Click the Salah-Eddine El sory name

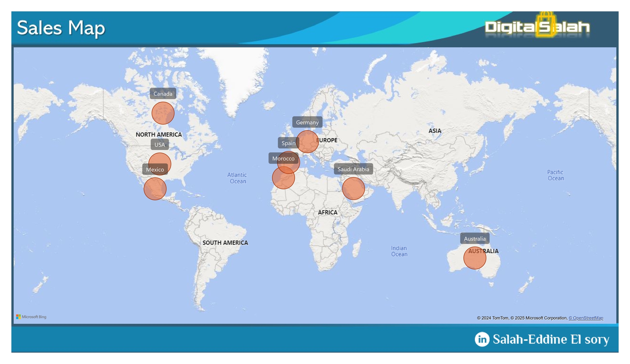point(551,339)
